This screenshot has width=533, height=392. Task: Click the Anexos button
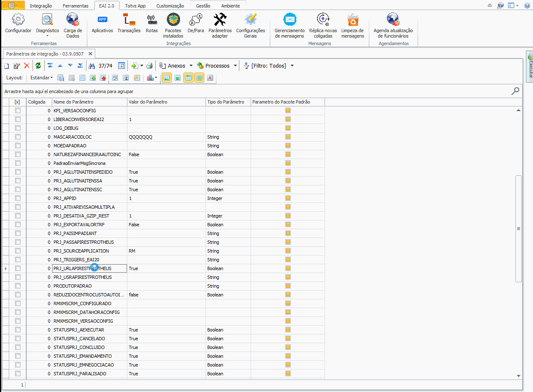(x=173, y=66)
